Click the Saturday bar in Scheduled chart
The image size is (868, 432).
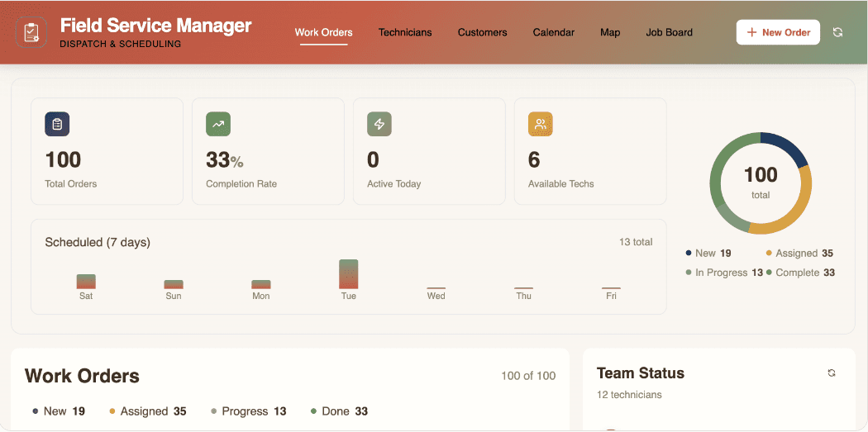coord(86,282)
